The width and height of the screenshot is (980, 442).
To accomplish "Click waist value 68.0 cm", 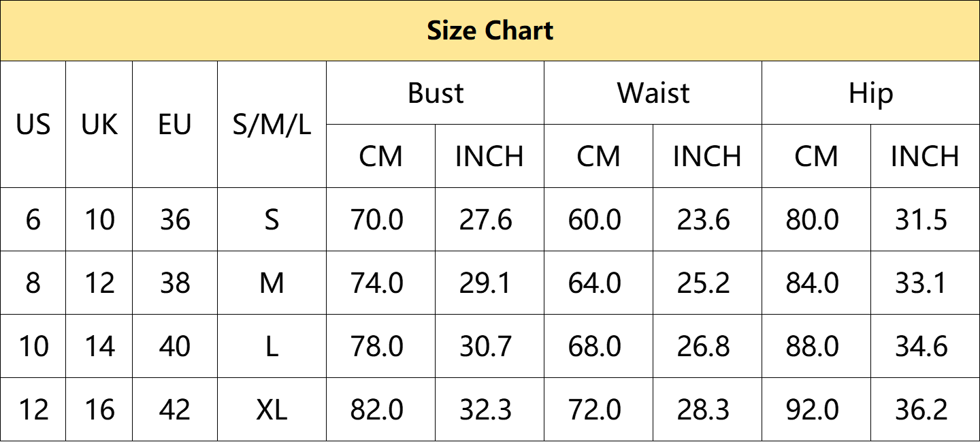I will 595,346.
